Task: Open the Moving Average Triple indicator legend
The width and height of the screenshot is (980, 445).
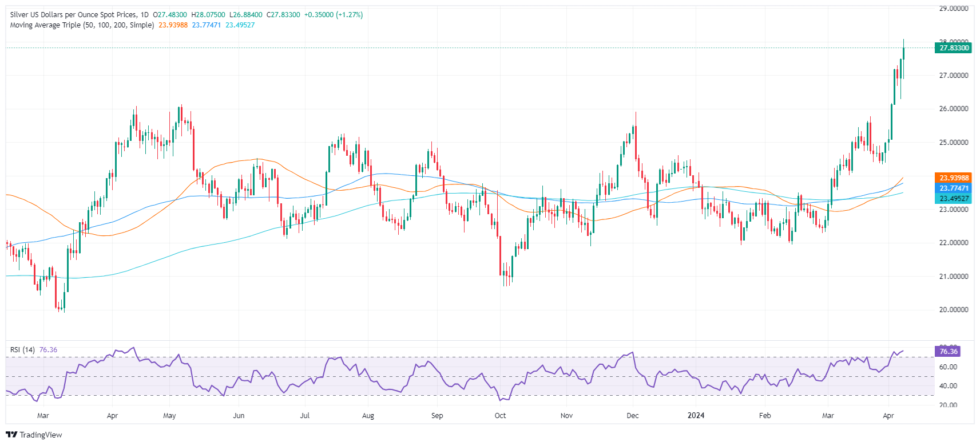Action: click(82, 25)
